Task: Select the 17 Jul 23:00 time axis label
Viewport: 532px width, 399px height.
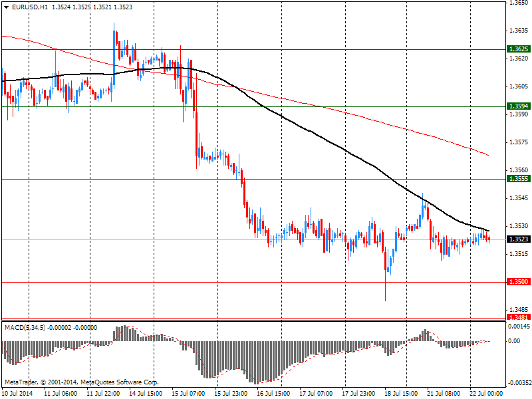Action: [x=358, y=394]
